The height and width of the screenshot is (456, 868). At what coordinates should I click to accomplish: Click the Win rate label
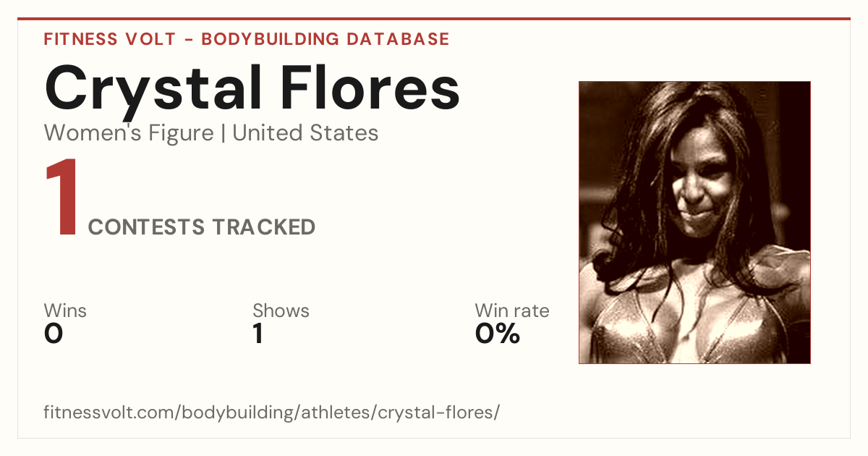pos(512,311)
